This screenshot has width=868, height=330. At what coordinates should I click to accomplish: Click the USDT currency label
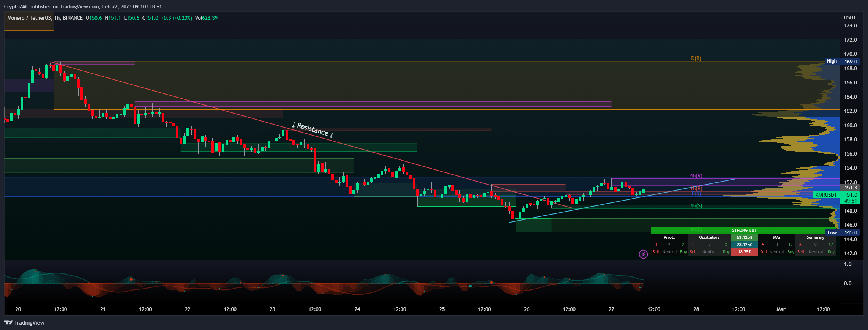850,17
